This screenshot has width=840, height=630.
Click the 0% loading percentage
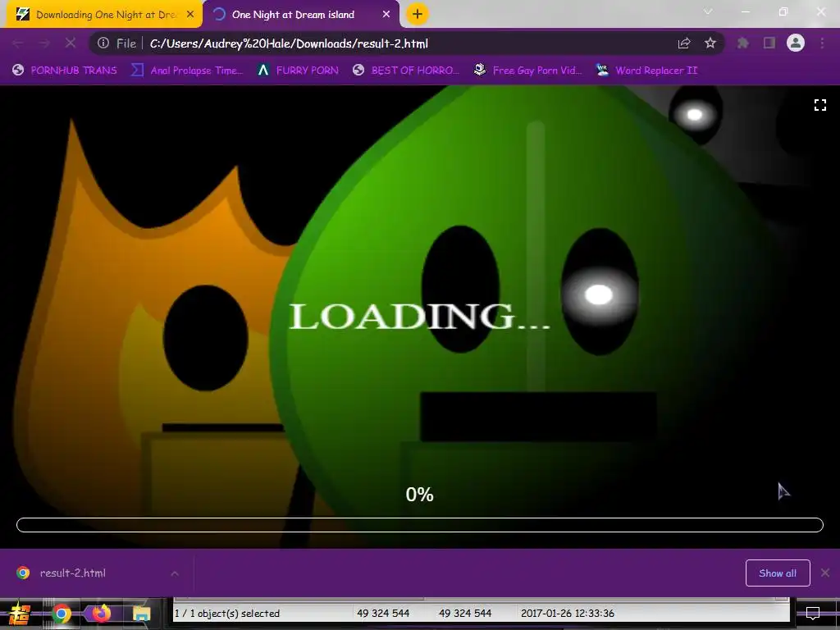pyautogui.click(x=419, y=495)
